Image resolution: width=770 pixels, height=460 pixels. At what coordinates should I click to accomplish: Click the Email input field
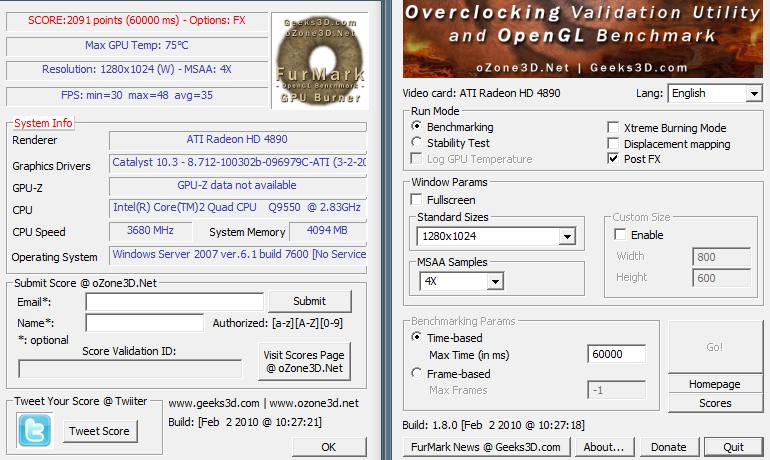174,301
